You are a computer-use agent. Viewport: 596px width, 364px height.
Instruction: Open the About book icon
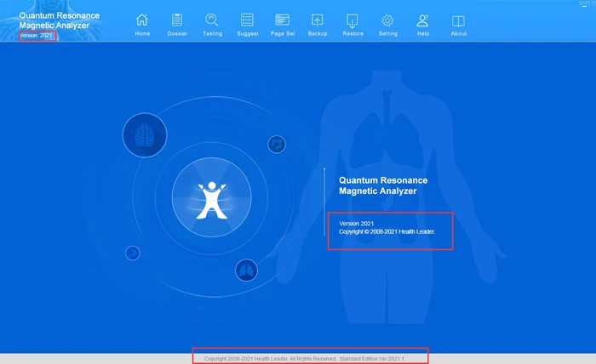pyautogui.click(x=458, y=21)
